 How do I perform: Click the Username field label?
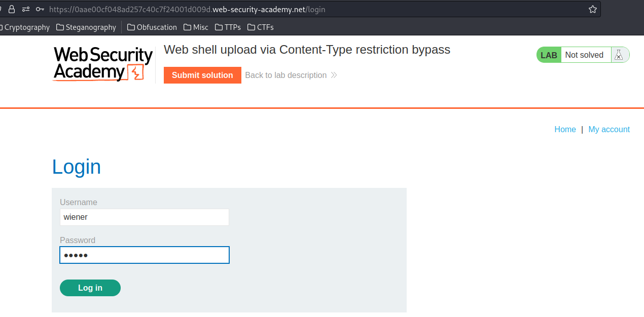point(79,202)
